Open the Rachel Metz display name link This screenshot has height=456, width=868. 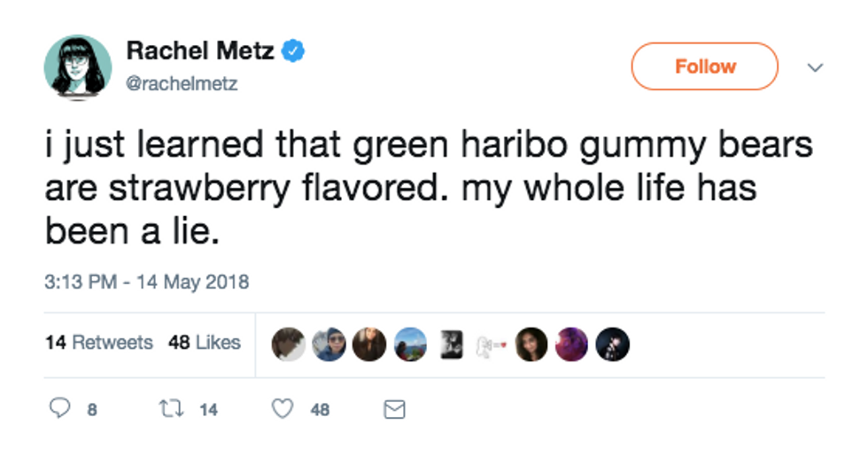click(x=200, y=51)
